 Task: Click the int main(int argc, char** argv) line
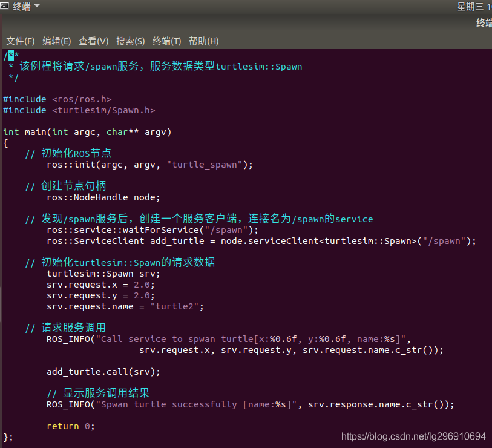point(87,132)
